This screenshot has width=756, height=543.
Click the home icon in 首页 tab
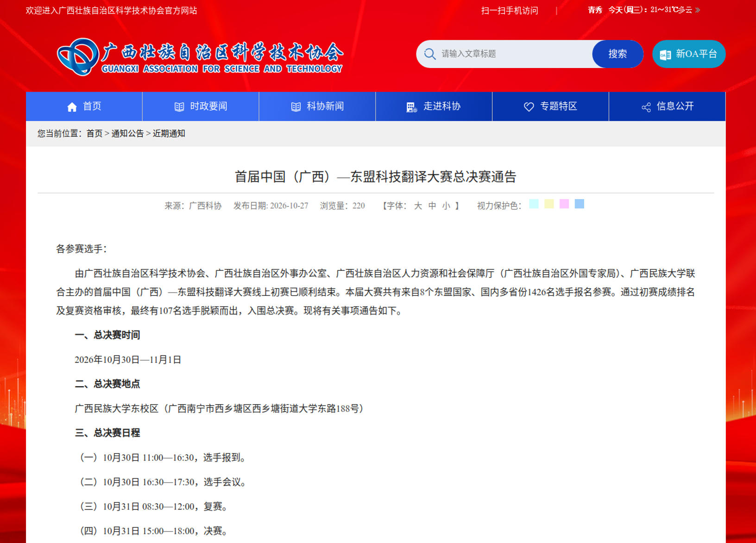72,107
